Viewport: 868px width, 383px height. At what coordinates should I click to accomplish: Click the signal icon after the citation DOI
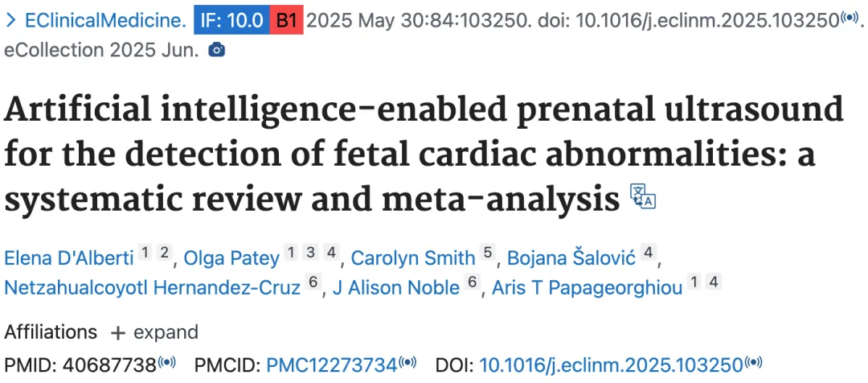coord(850,19)
